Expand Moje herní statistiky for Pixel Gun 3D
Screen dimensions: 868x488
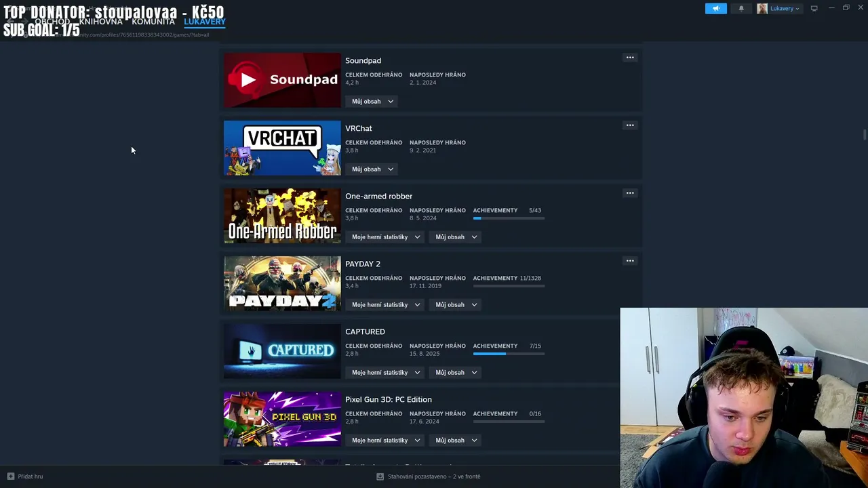pyautogui.click(x=386, y=441)
